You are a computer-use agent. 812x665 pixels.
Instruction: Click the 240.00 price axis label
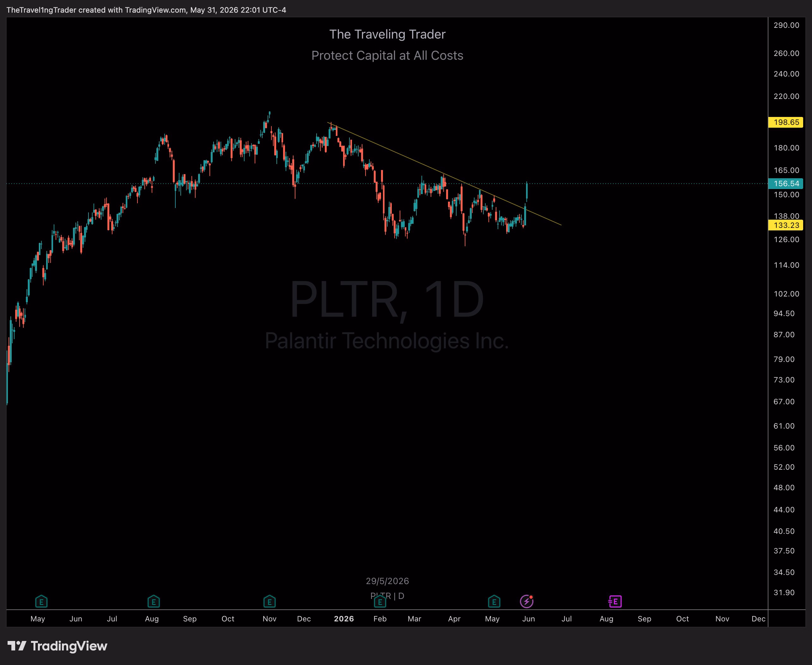pyautogui.click(x=786, y=74)
